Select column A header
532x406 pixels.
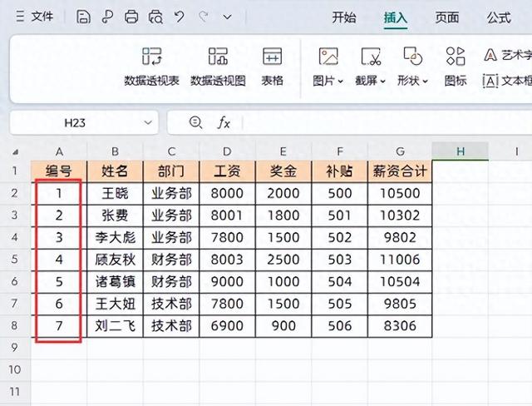tap(59, 151)
